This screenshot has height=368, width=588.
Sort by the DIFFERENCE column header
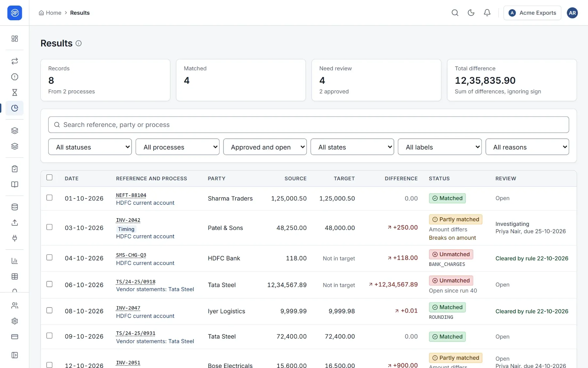pyautogui.click(x=401, y=179)
